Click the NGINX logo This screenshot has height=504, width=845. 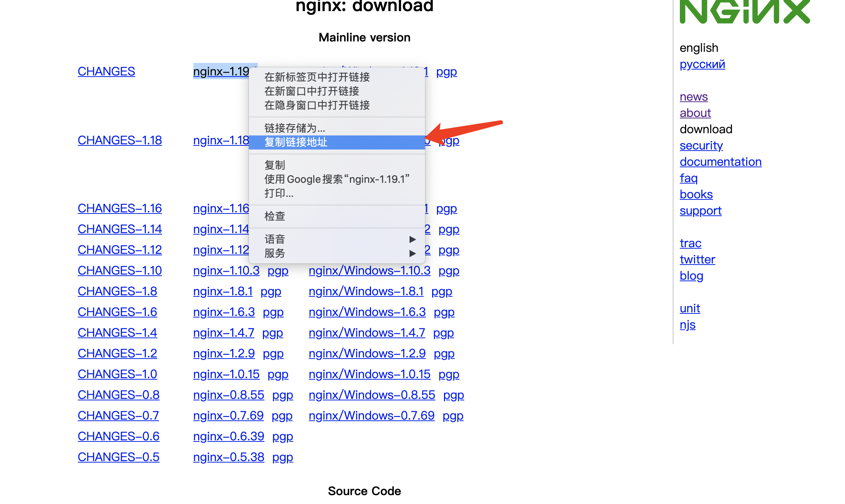pyautogui.click(x=744, y=12)
